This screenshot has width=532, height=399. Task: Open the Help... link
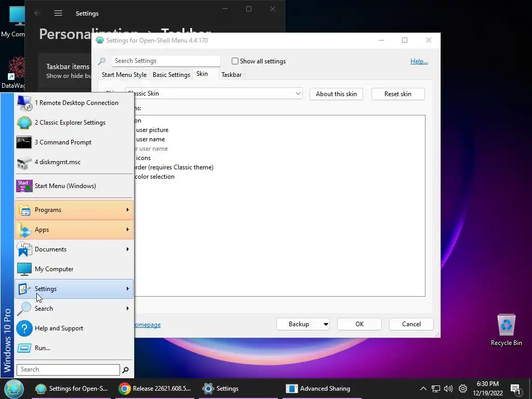click(x=419, y=61)
